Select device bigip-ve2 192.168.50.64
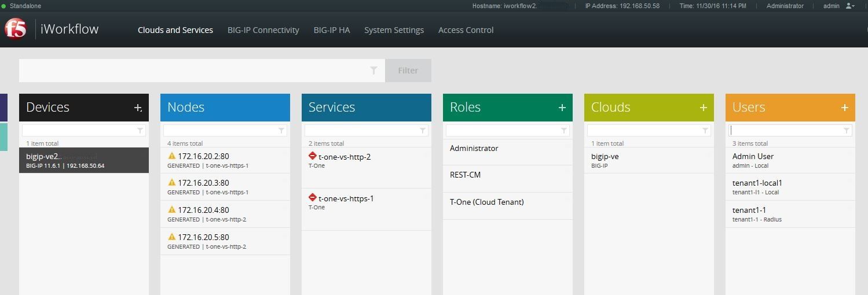The width and height of the screenshot is (868, 295). (84, 160)
